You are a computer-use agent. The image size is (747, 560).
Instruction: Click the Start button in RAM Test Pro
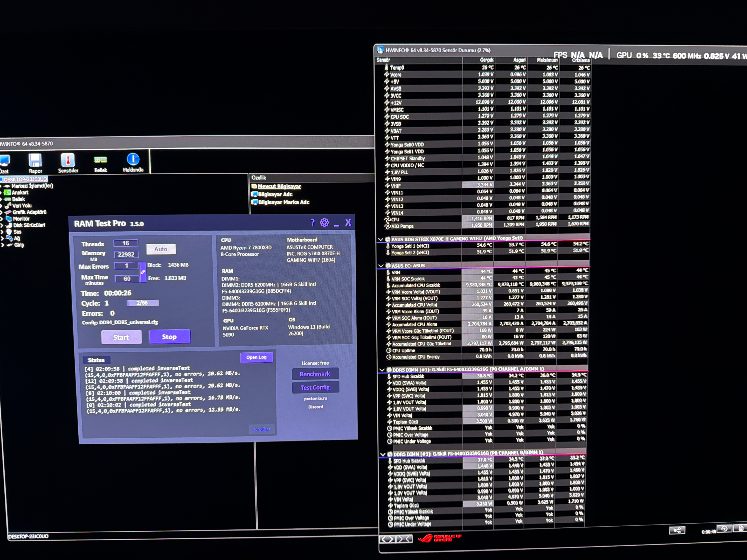tap(121, 337)
